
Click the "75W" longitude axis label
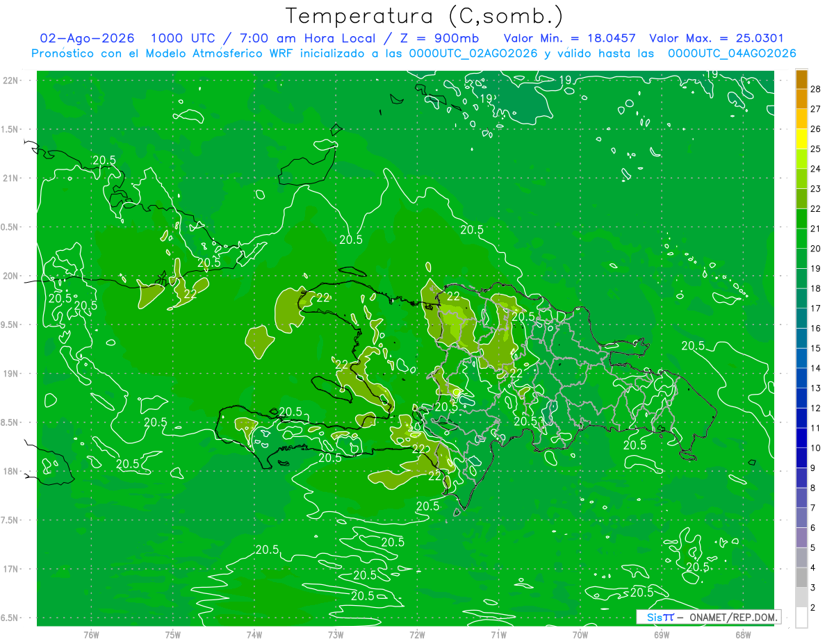pos(173,634)
